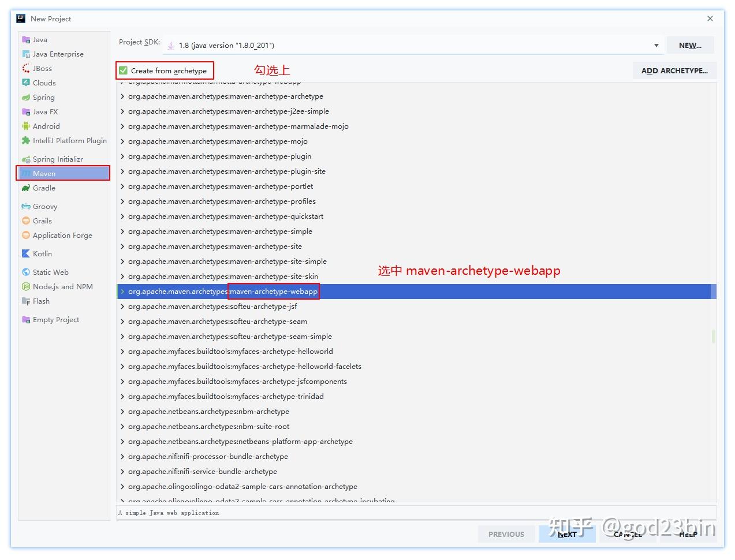Open the Project SDK dropdown

click(x=656, y=46)
